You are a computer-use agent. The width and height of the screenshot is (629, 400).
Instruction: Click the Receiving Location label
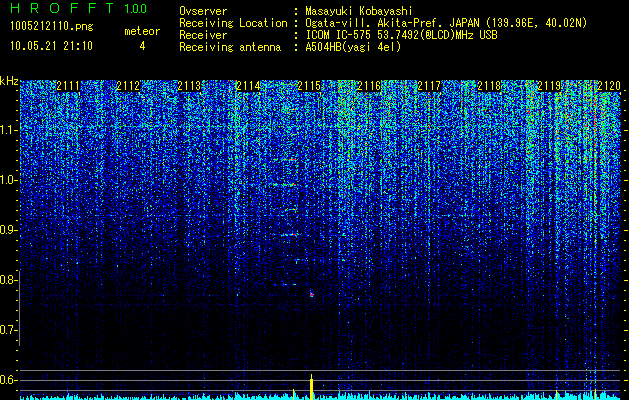pos(233,23)
